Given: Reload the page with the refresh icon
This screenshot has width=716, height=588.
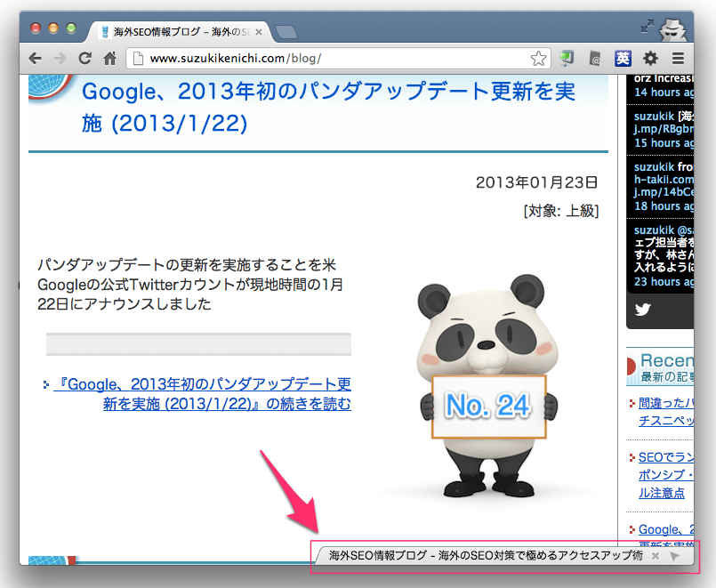Looking at the screenshot, I should [84, 58].
